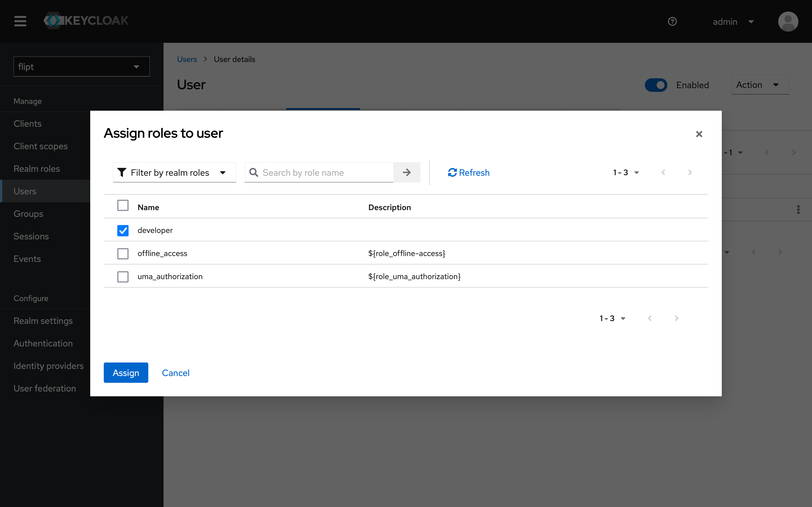
Task: Go to previous page in bottom pagination
Action: (650, 318)
